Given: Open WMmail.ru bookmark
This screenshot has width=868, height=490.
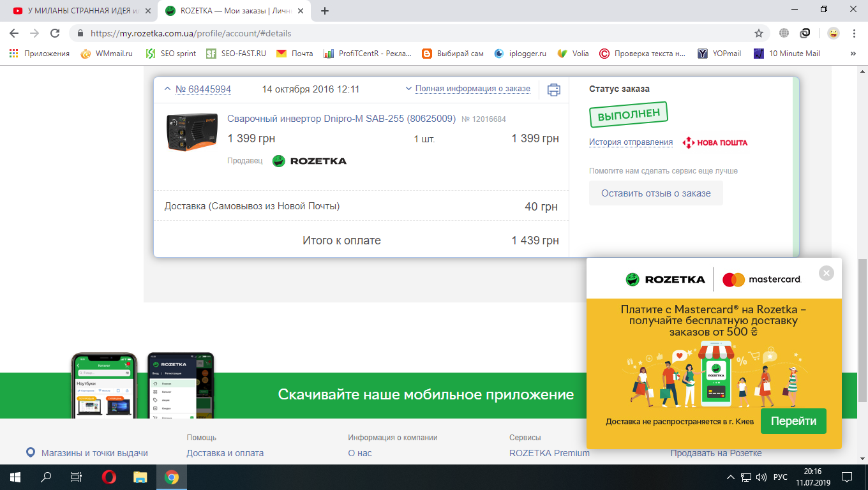Looking at the screenshot, I should (x=107, y=54).
